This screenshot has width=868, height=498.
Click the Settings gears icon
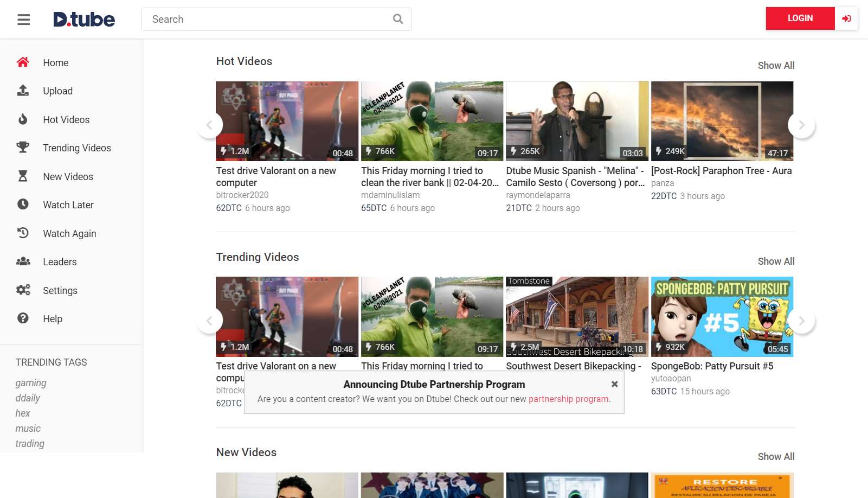[x=23, y=290]
